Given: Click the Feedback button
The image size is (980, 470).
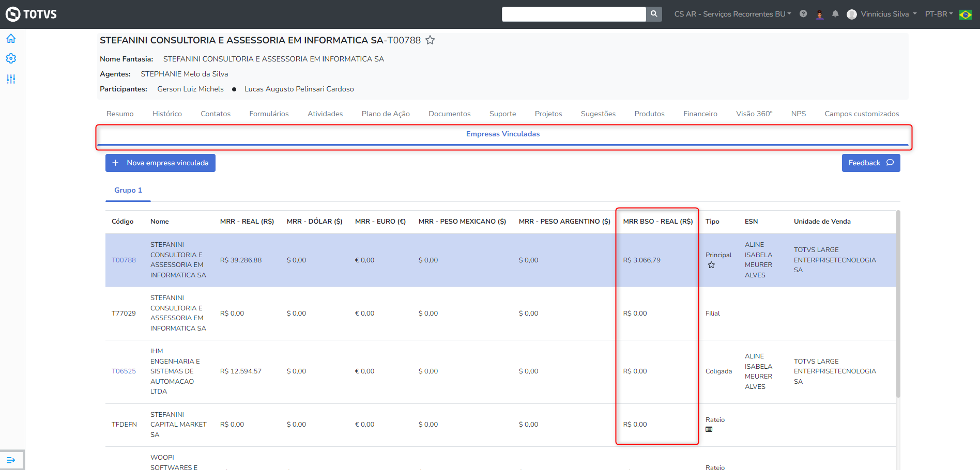Looking at the screenshot, I should (871, 163).
